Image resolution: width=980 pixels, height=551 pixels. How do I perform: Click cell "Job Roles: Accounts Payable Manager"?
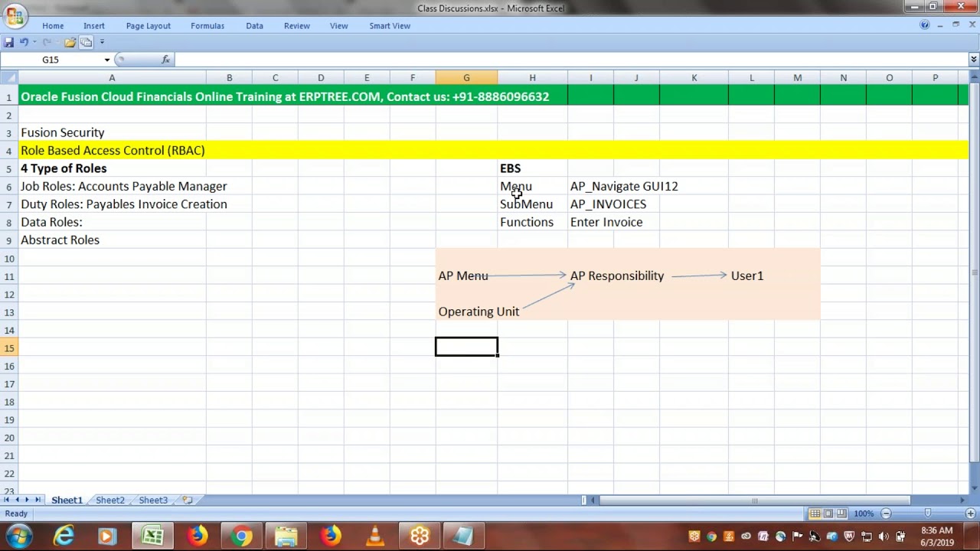(x=124, y=187)
